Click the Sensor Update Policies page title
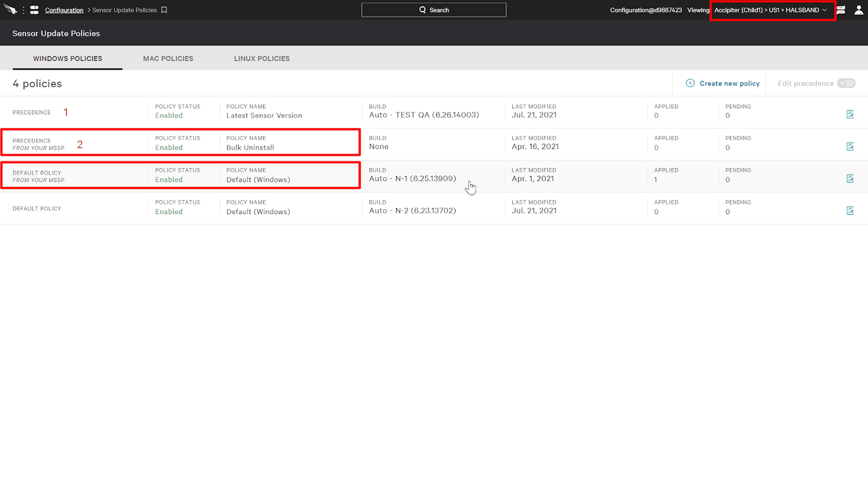 (56, 33)
